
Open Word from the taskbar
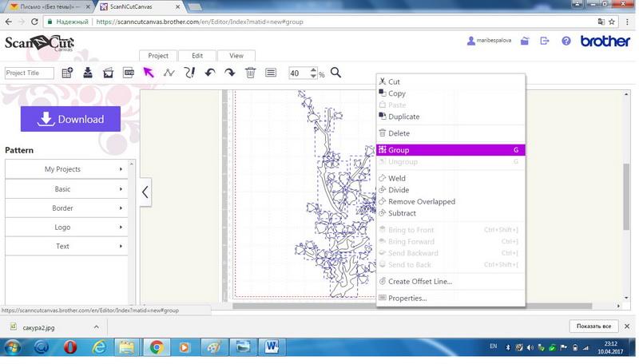(x=272, y=347)
